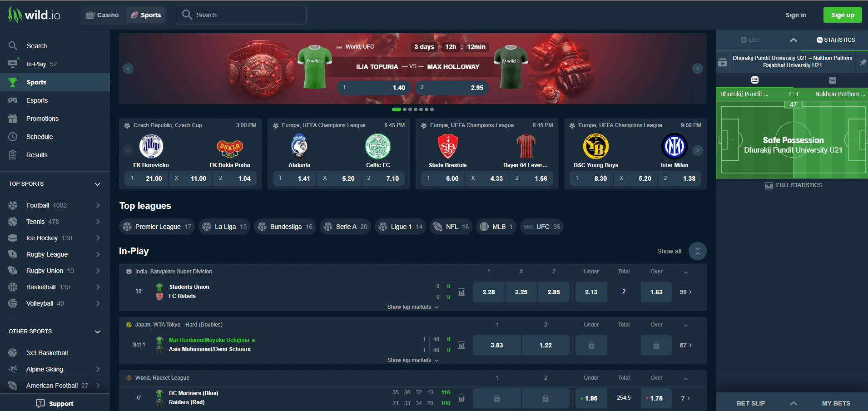Open the NFL top league chip
This screenshot has height=411, width=868.
pos(451,227)
